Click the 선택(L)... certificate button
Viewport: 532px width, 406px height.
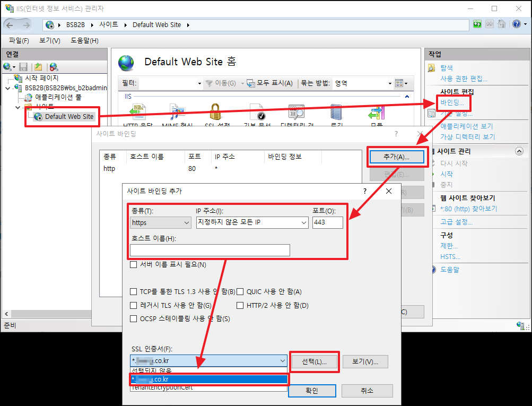314,362
